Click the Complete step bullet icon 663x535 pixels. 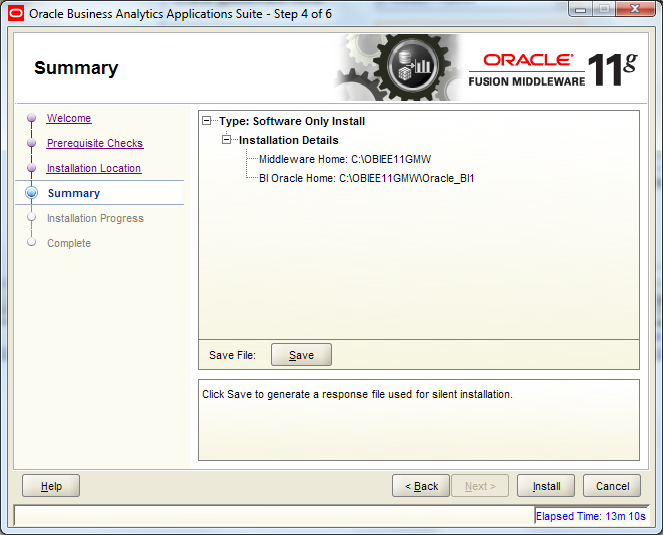click(x=31, y=242)
